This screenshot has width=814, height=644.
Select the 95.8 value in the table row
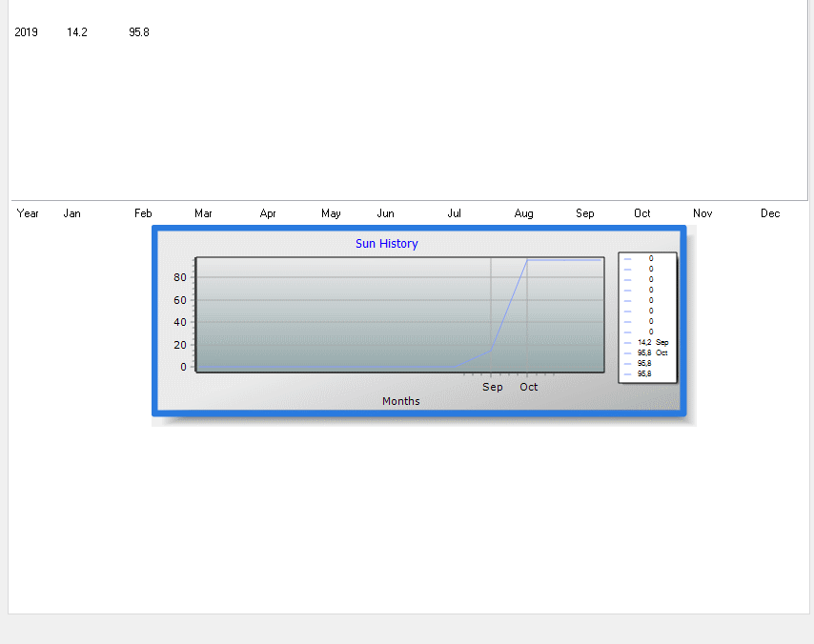point(139,32)
